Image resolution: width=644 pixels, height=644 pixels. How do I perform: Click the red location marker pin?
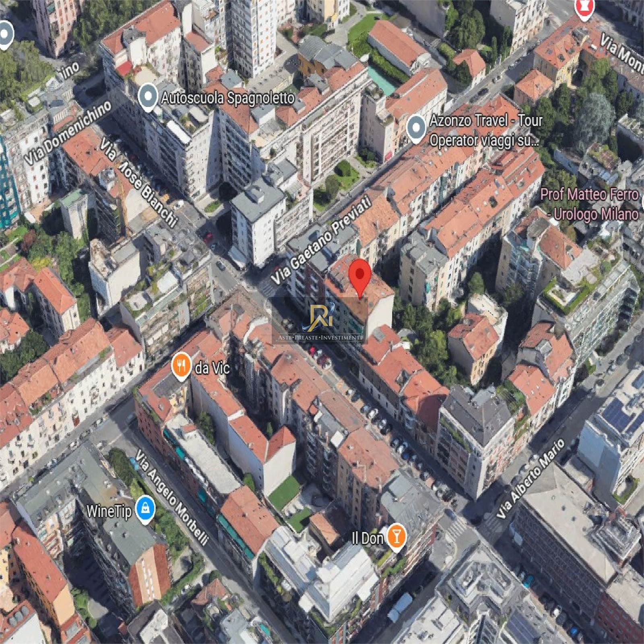pyautogui.click(x=359, y=275)
